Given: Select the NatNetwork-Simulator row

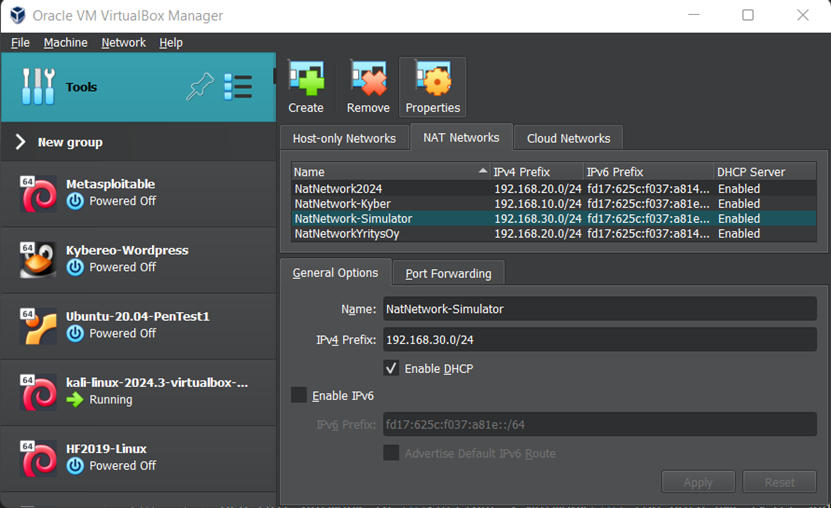Looking at the screenshot, I should [x=554, y=218].
